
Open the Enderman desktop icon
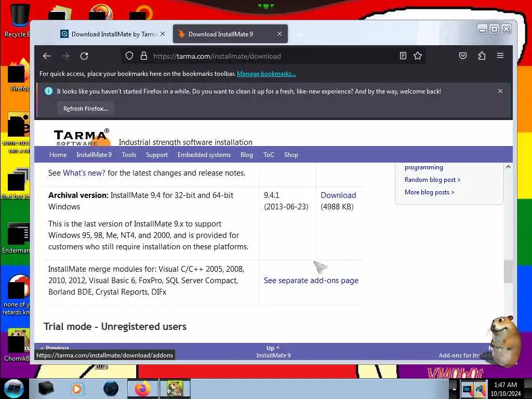(16, 238)
